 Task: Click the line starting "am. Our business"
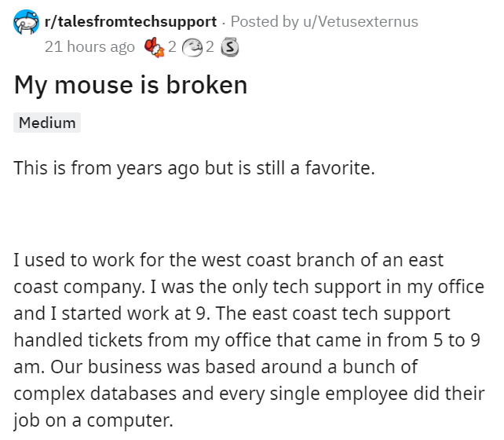[212, 367]
